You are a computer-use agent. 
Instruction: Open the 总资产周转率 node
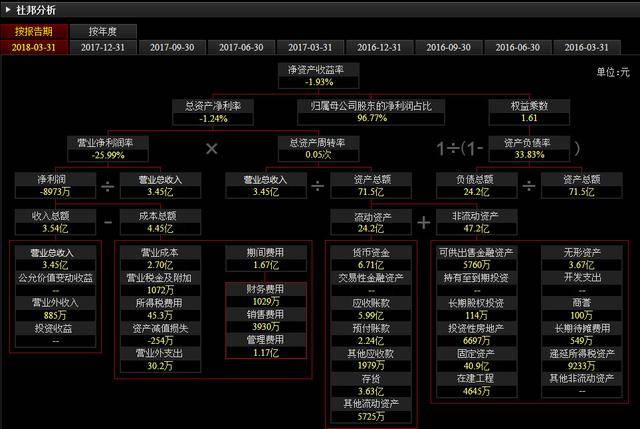click(317, 148)
